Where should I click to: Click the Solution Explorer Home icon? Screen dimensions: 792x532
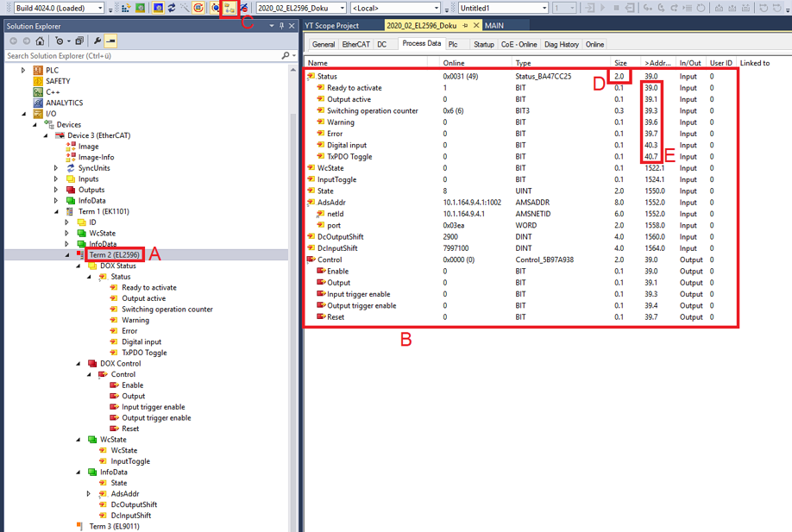[x=40, y=41]
